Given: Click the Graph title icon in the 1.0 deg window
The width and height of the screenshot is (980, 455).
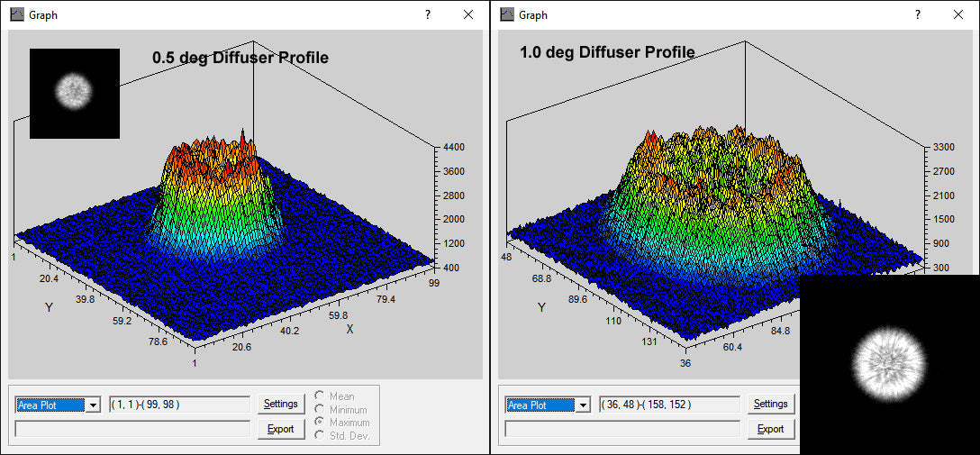Looking at the screenshot, I should 507,14.
